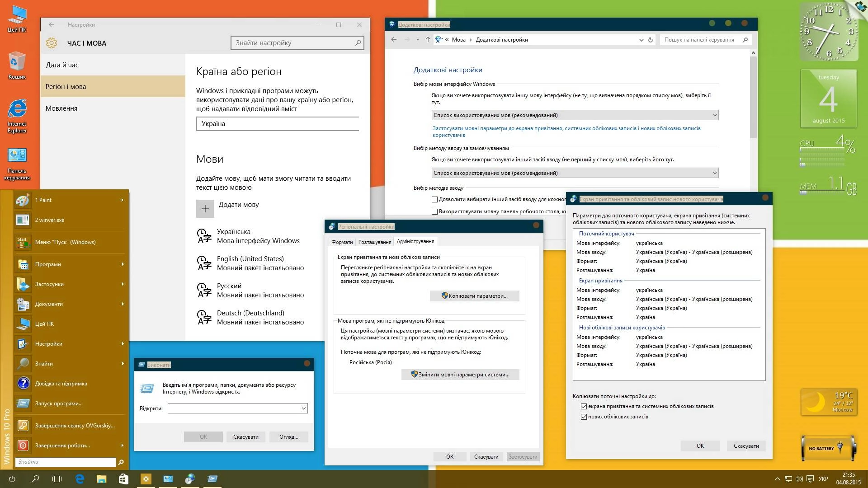868x488 pixels.
Task: Switch to the Формати tab
Action: [342, 242]
